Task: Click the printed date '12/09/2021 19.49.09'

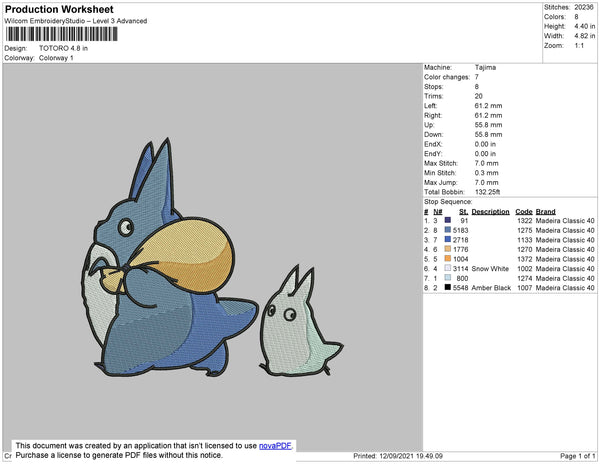Action: (x=411, y=456)
